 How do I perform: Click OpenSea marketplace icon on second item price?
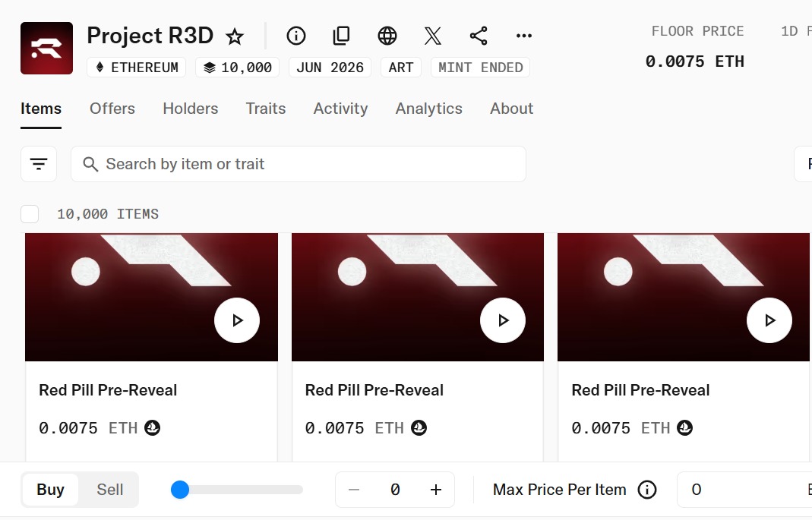tap(419, 428)
